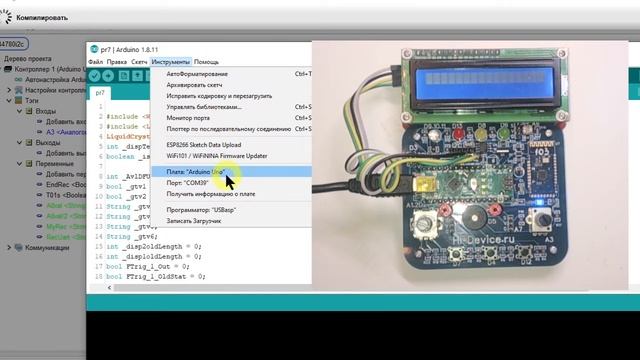Collapse the Тэги tree node
The width and height of the screenshot is (640, 360).
pos(9,100)
